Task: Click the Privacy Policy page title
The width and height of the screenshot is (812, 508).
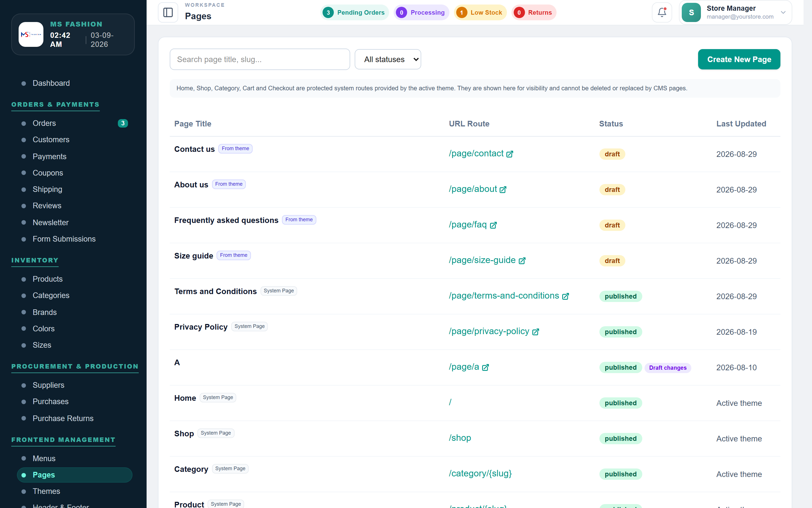Action: click(x=201, y=327)
